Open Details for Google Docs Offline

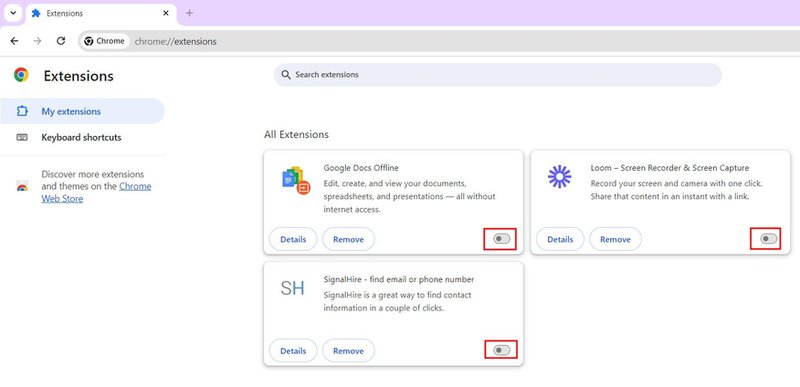tap(293, 239)
